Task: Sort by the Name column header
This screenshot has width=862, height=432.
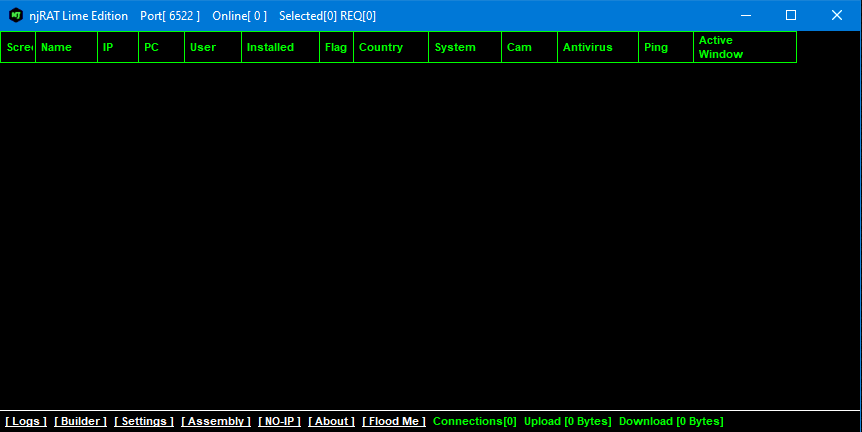Action: (x=67, y=47)
